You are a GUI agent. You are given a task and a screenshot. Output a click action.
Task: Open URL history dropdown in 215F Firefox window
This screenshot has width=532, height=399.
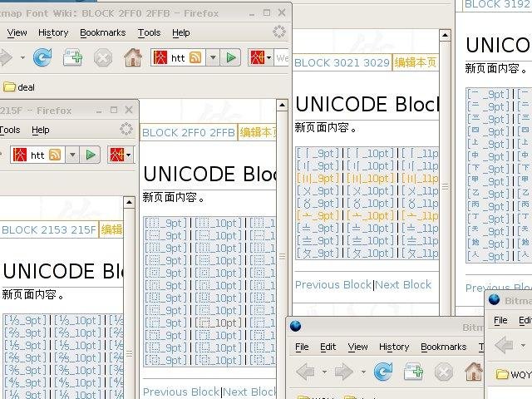pos(72,155)
